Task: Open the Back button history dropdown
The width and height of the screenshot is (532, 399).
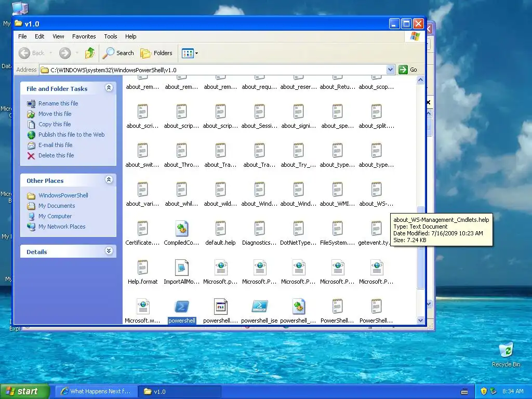Action: click(51, 53)
